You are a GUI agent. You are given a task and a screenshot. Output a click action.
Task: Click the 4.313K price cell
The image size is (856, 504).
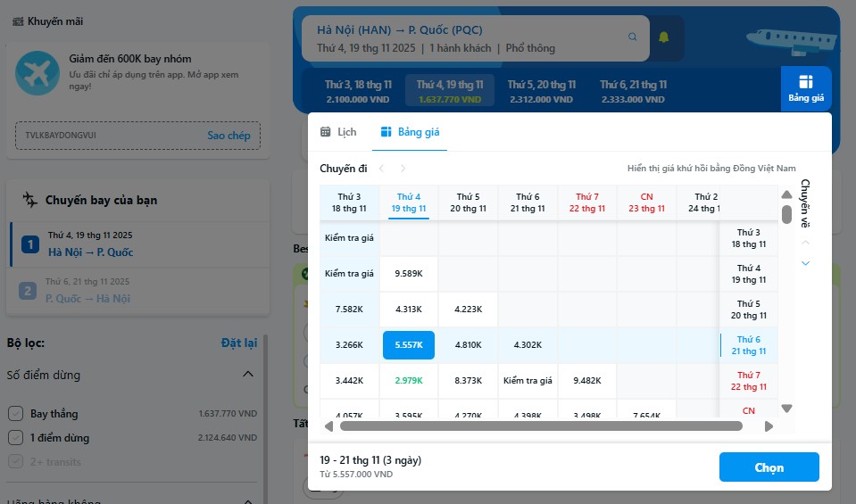409,310
